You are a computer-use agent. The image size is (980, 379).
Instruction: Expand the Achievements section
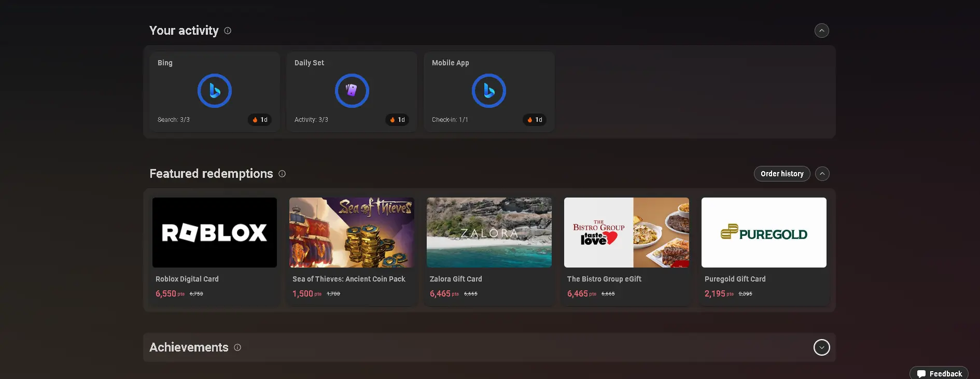click(x=822, y=347)
